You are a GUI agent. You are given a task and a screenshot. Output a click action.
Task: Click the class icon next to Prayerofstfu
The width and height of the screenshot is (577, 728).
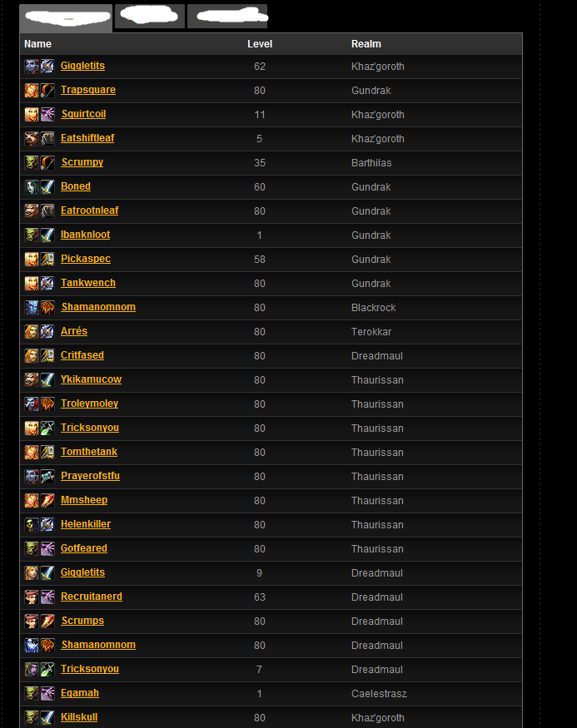47,477
